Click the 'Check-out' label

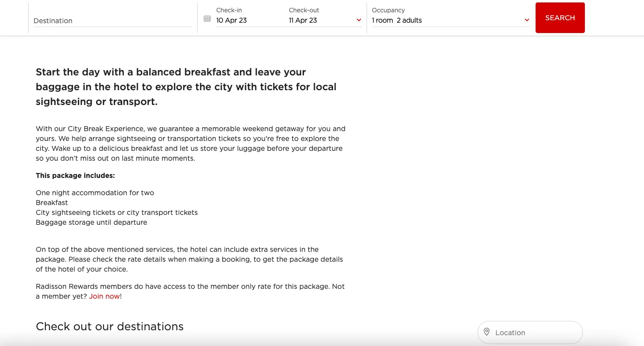point(304,10)
